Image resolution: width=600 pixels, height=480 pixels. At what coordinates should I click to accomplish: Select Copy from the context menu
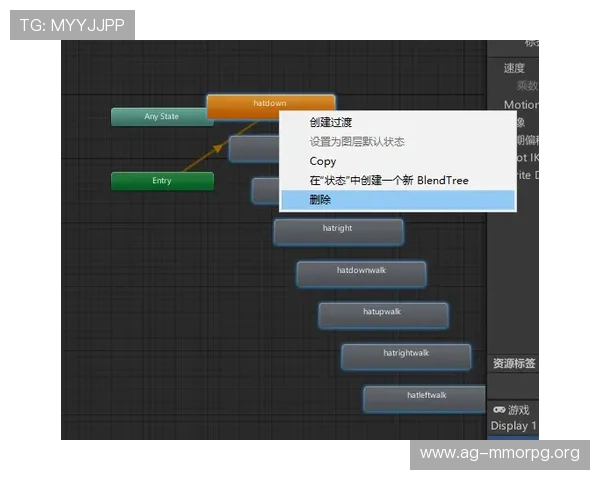click(x=398, y=161)
